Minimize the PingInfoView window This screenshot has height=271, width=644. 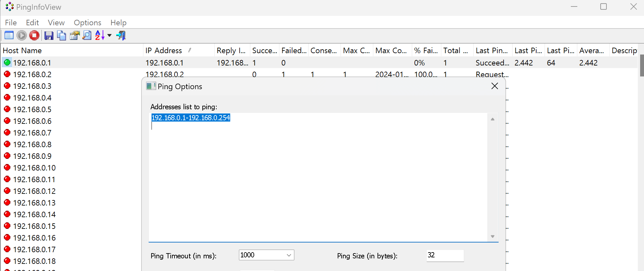tap(574, 7)
